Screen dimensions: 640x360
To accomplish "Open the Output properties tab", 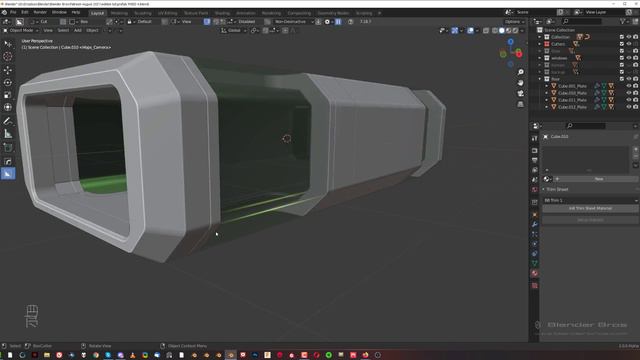I will tap(534, 160).
